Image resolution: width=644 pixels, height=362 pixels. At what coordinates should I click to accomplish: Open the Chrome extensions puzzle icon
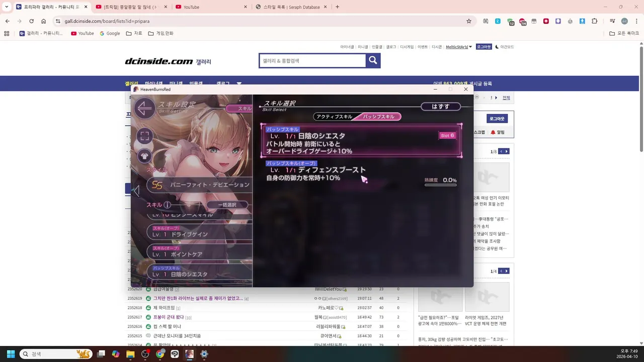595,21
